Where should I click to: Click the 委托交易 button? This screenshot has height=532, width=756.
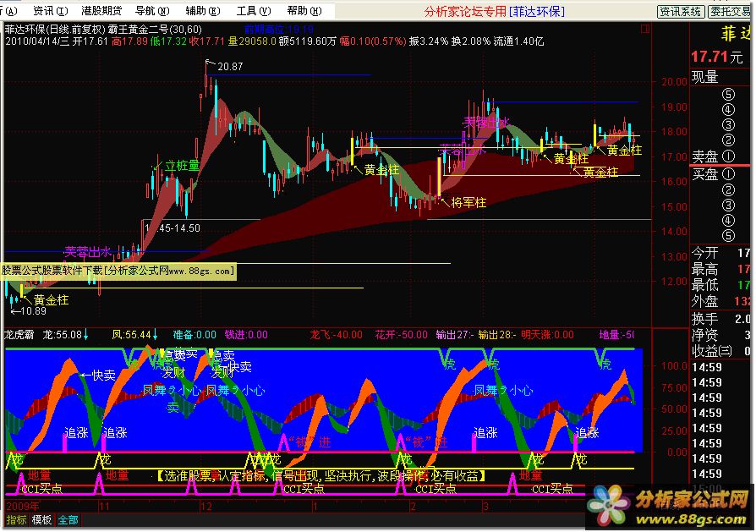pos(731,12)
